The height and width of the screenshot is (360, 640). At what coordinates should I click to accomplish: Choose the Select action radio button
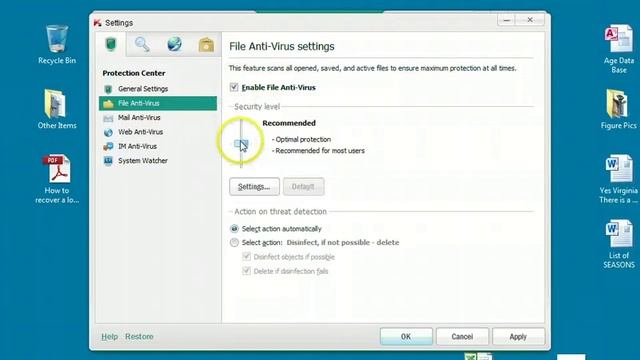click(234, 242)
